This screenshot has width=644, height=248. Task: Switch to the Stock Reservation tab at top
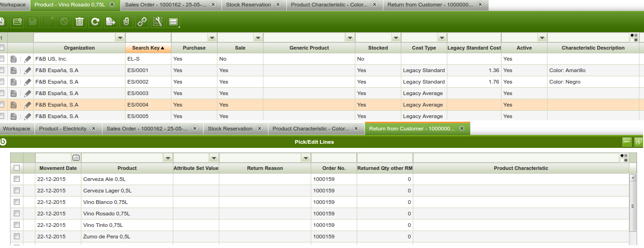tap(251, 5)
